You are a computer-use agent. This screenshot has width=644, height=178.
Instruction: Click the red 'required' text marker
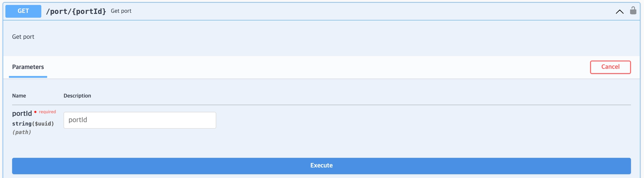tap(47, 112)
